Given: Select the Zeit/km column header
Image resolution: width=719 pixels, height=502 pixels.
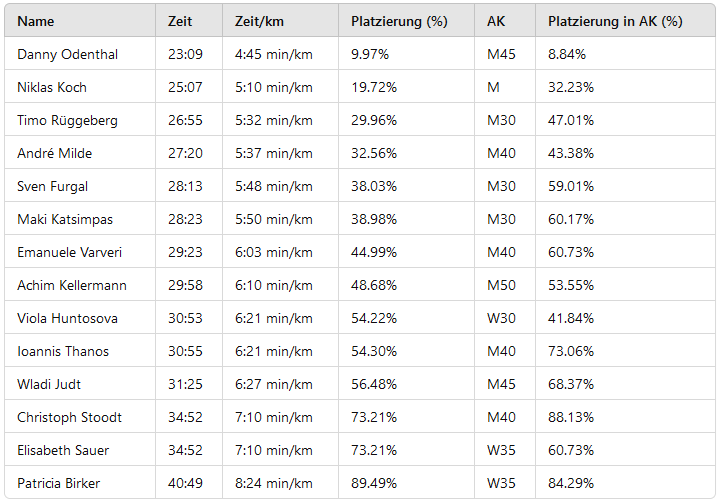Looking at the screenshot, I should coord(259,21).
